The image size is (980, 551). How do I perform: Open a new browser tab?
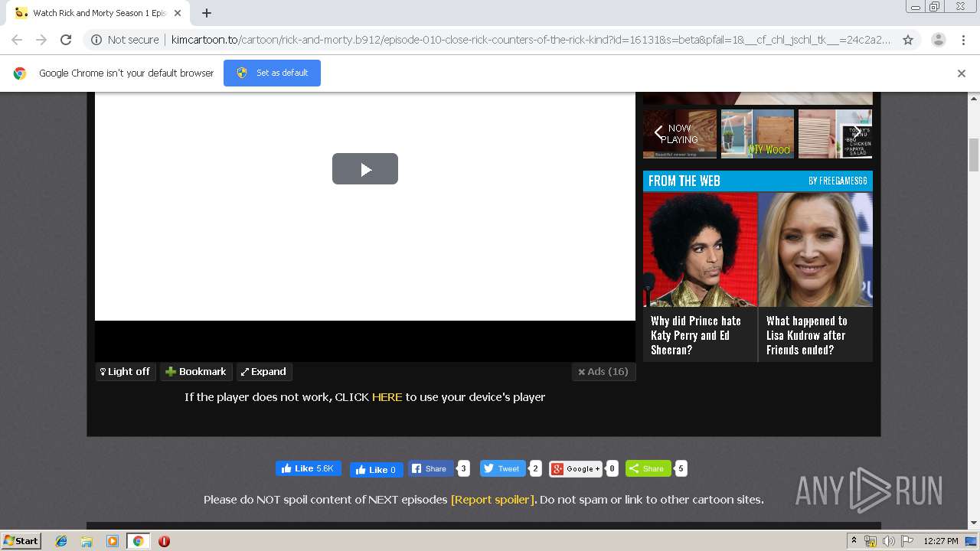[207, 13]
